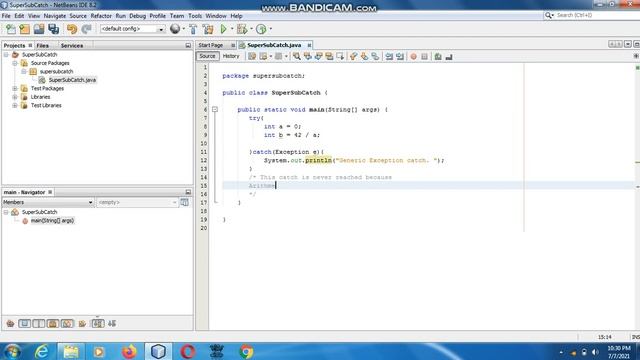The width and height of the screenshot is (640, 360).
Task: Open the Window menu
Action: (216, 16)
